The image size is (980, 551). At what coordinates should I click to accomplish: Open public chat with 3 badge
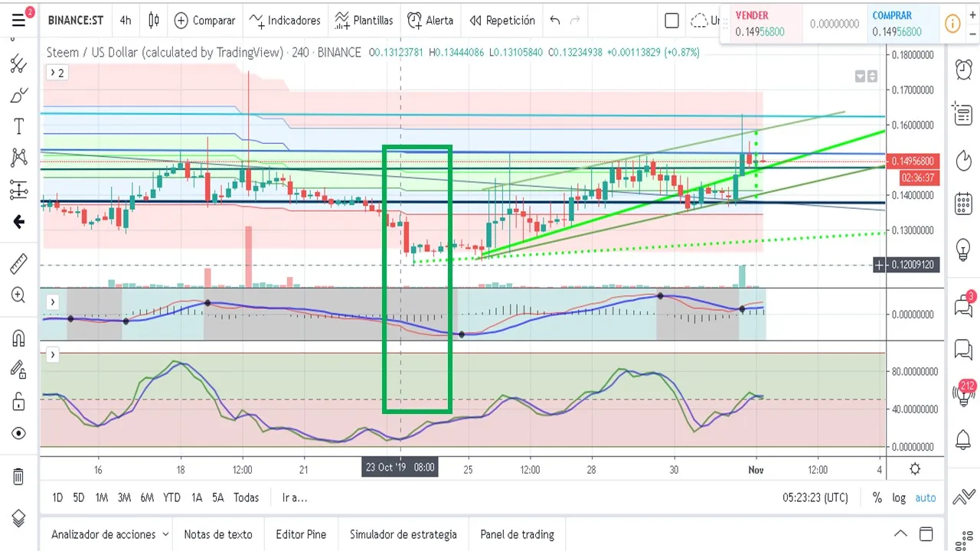coord(964,305)
